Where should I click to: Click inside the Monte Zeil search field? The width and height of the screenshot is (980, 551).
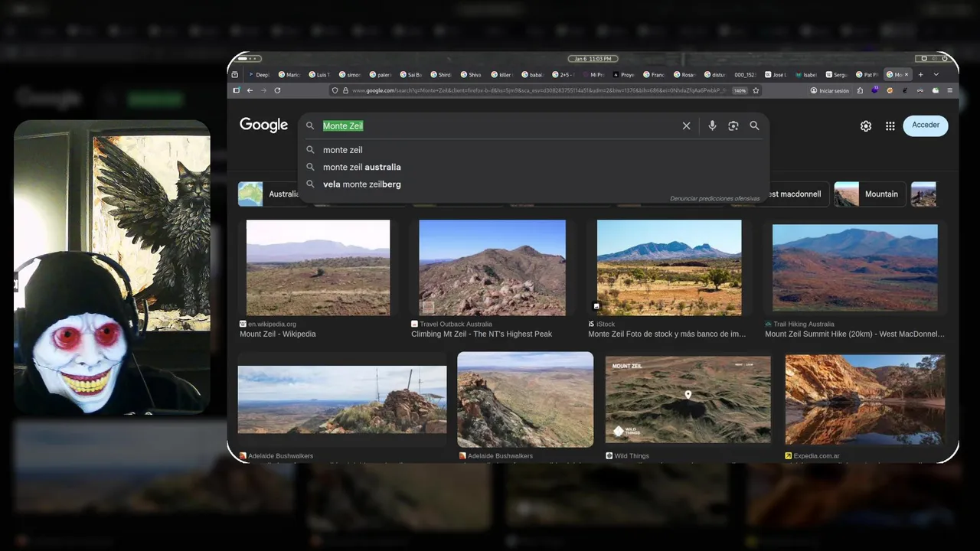(498, 126)
